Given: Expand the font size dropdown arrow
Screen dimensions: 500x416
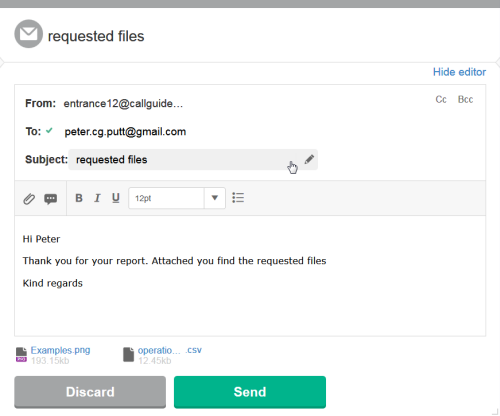Looking at the screenshot, I should [215, 198].
